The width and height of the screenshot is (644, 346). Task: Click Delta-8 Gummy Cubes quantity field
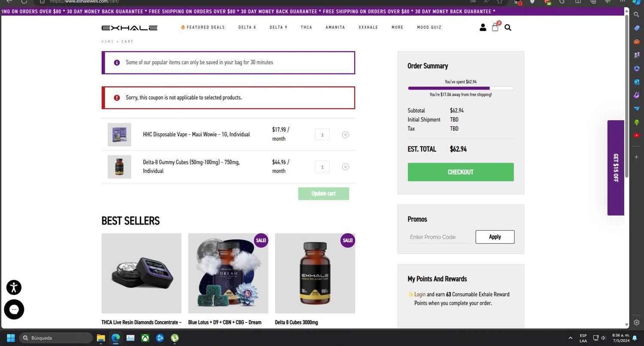(x=322, y=167)
